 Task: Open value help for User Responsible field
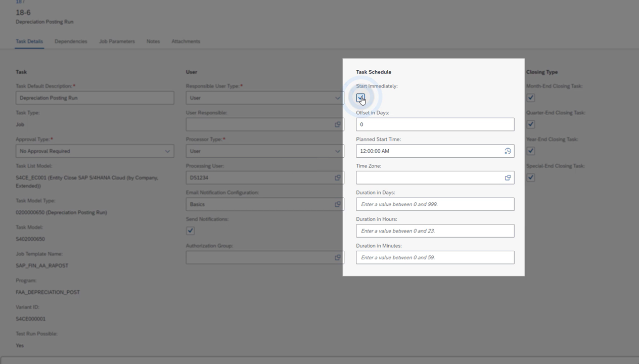(x=338, y=124)
